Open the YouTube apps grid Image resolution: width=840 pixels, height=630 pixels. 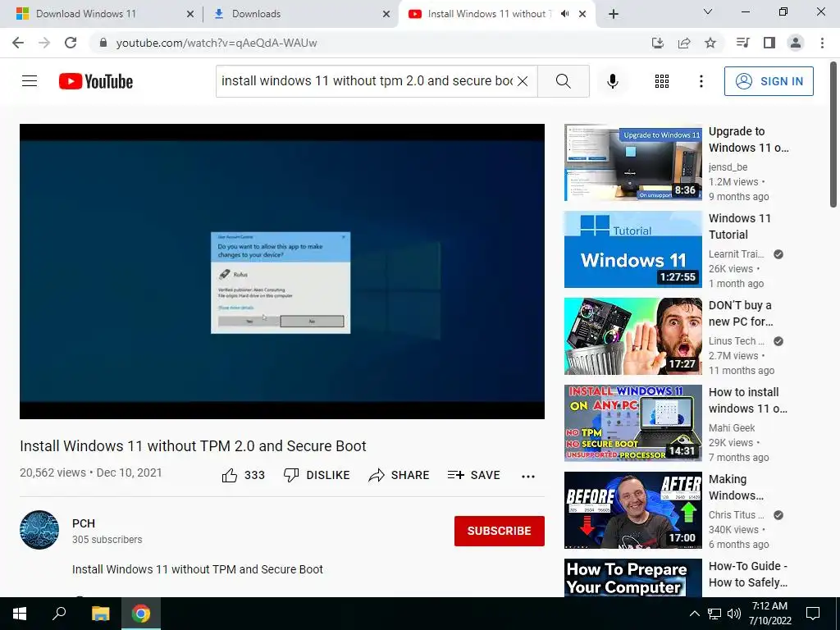[662, 81]
